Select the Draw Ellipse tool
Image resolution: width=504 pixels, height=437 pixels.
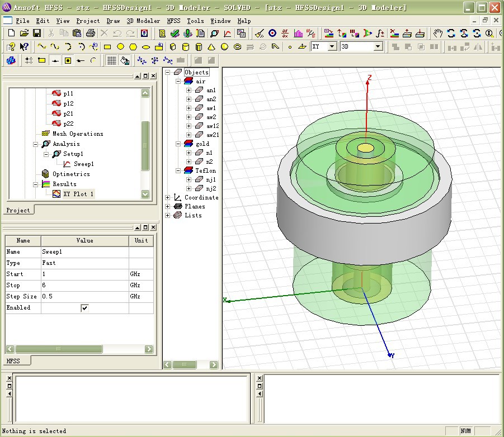point(146,47)
